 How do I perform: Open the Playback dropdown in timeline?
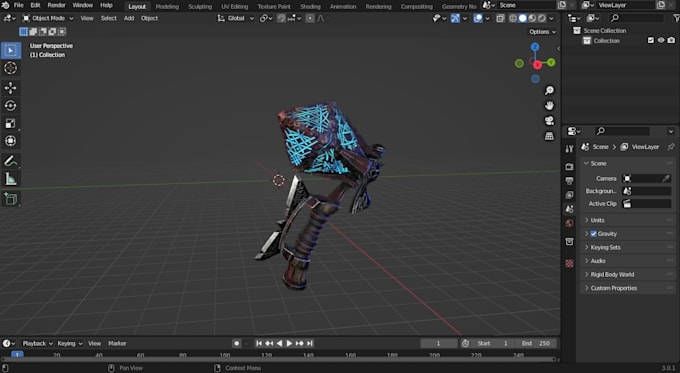pyautogui.click(x=37, y=343)
